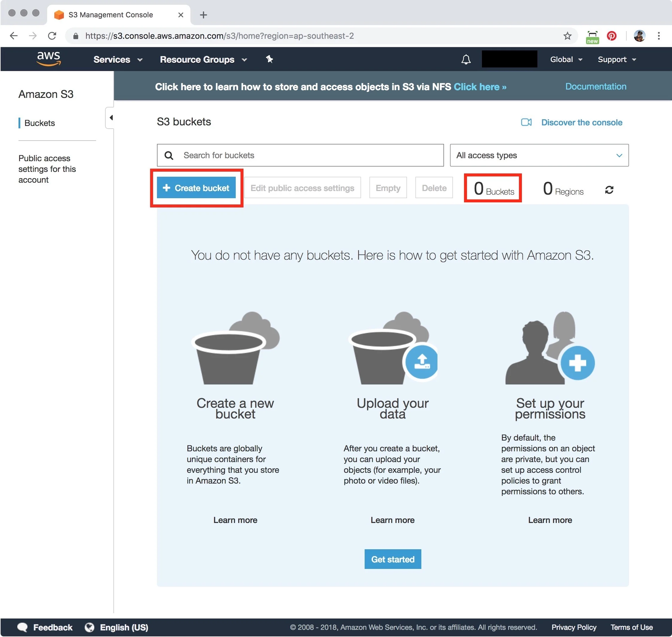Viewport: 672px width, 637px height.
Task: Click the 'Amazon S3' sidebar heading
Action: click(x=46, y=94)
